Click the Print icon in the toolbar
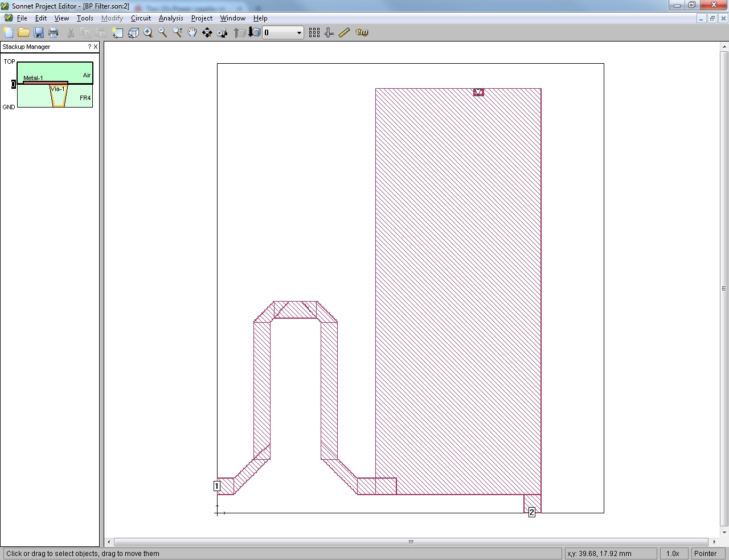 [x=54, y=32]
